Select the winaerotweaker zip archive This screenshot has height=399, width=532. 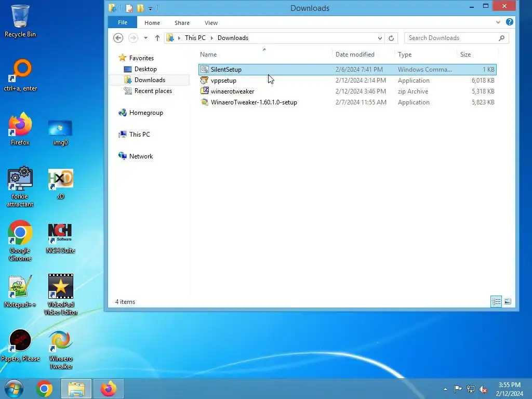[348, 91]
